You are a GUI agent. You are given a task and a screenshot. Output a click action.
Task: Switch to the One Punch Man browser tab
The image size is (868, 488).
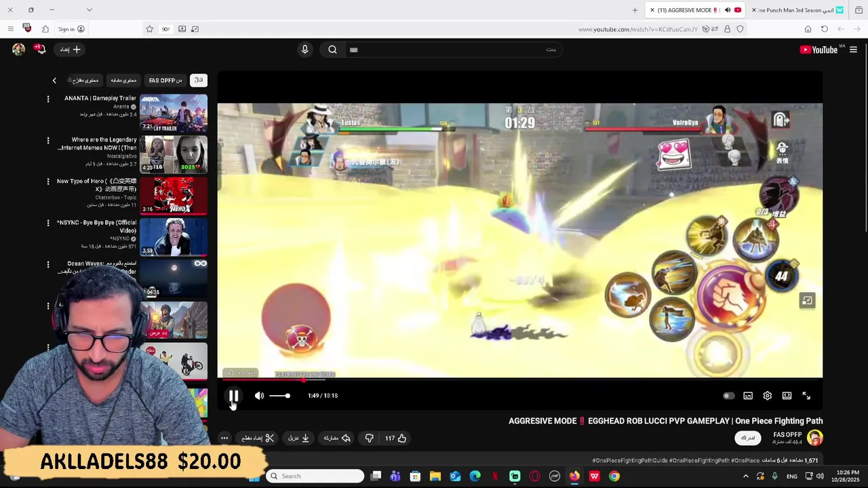click(x=795, y=10)
